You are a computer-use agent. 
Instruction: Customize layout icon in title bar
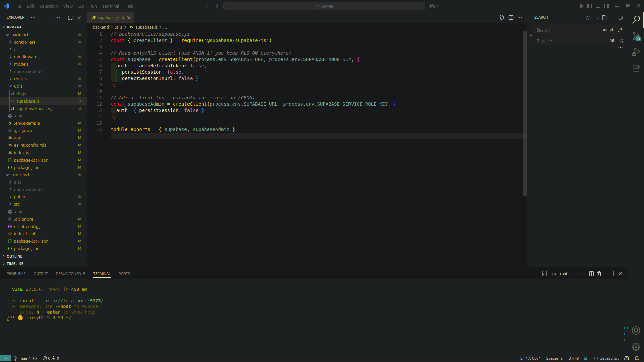(x=581, y=6)
